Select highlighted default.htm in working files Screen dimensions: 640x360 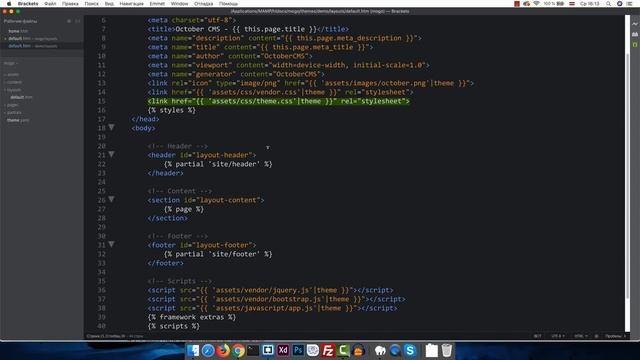tap(42, 46)
